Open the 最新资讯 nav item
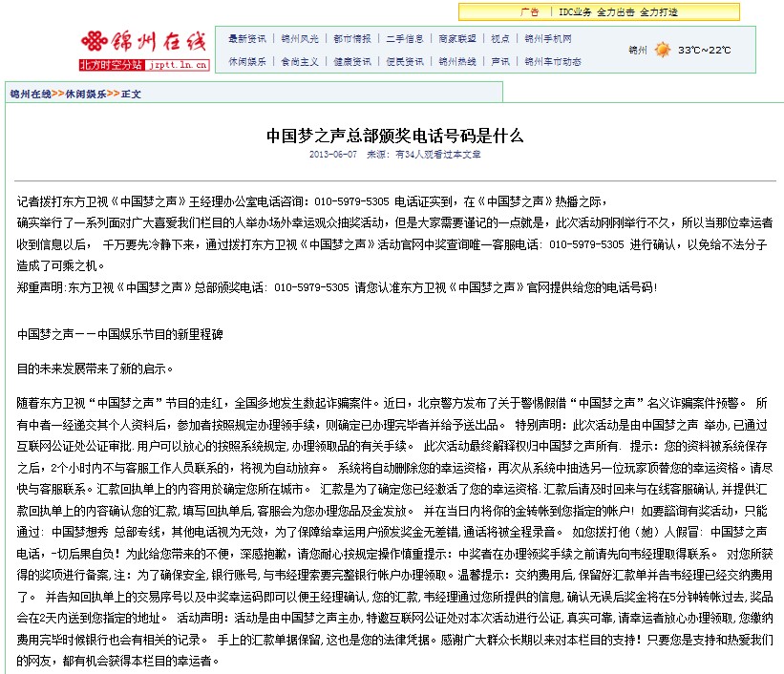 pyautogui.click(x=247, y=39)
